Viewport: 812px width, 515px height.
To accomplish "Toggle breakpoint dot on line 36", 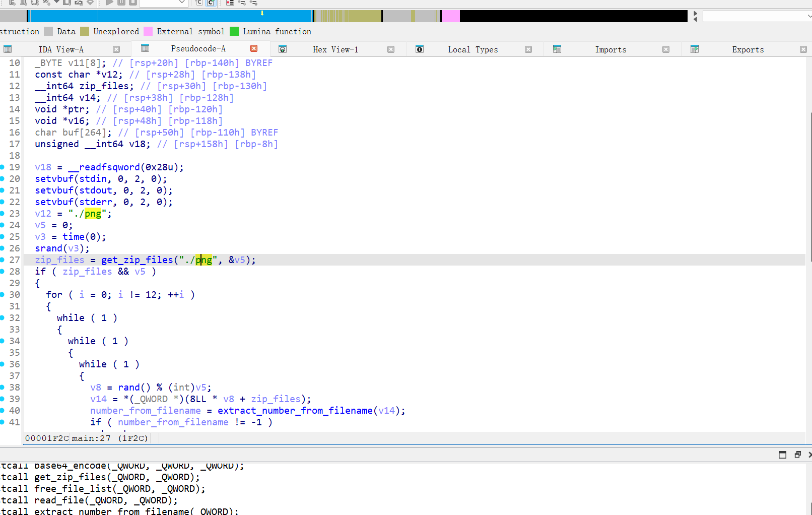I will [x=3, y=364].
